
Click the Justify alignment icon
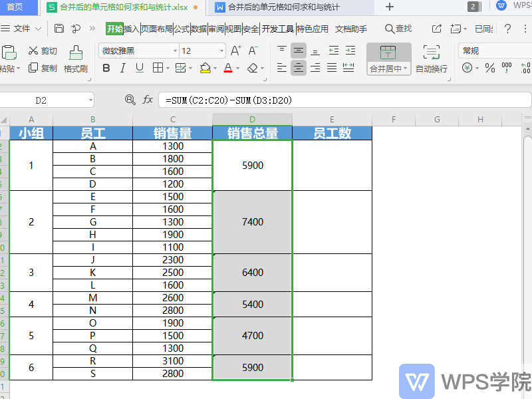click(332, 68)
